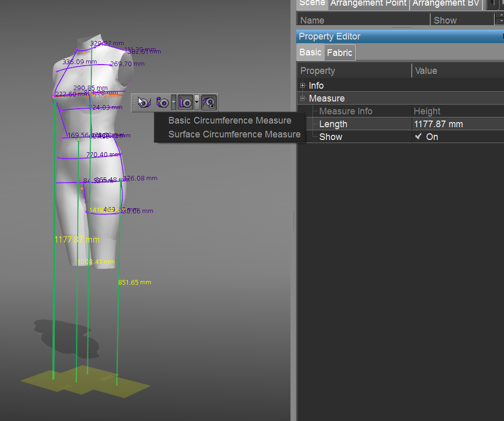Viewport: 504px width, 421px height.
Task: Select the 1177.87 mm height label in viewport
Action: pos(77,239)
